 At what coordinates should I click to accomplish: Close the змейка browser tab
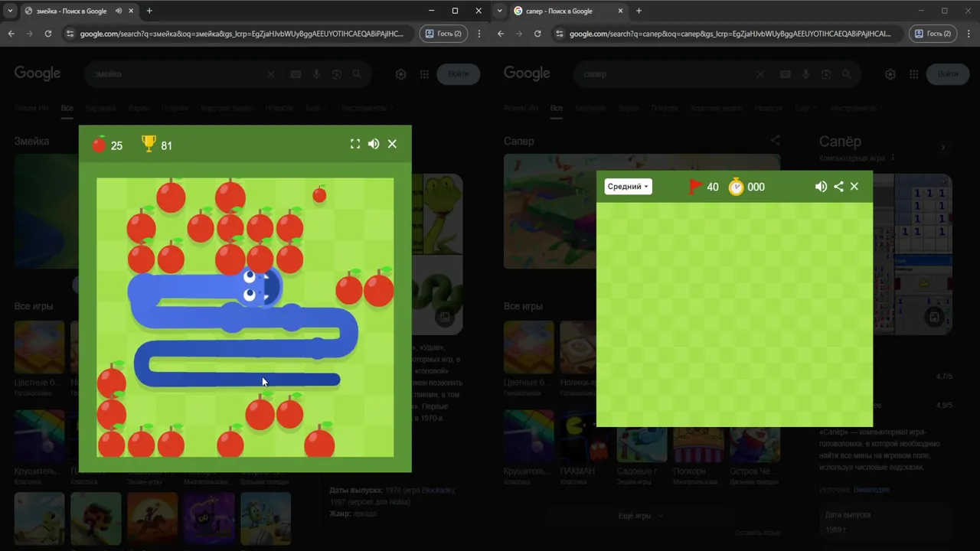[x=131, y=11]
